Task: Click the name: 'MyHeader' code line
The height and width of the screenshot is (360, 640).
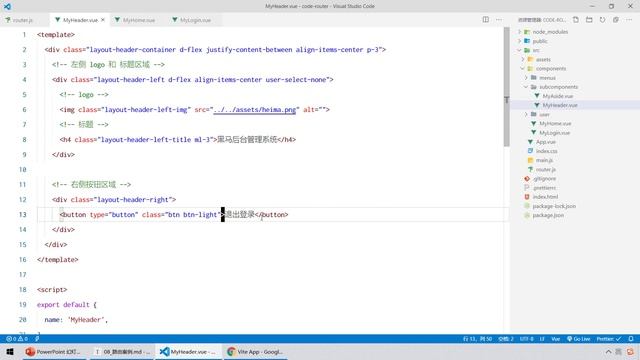Action: 76,320
